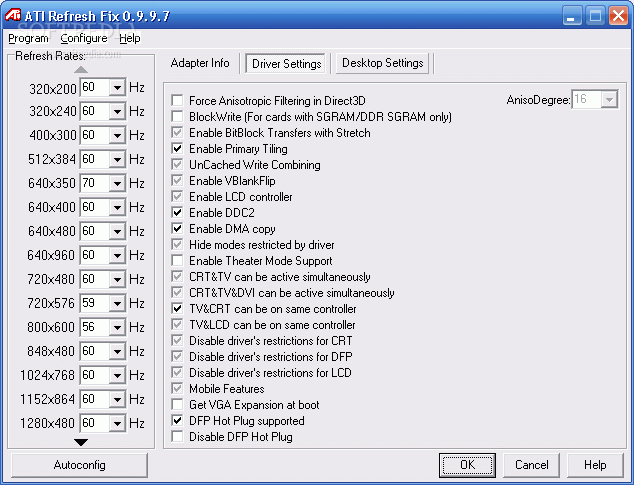634x485 pixels.
Task: Uncheck Enable Primary Tiling
Action: coord(177,148)
